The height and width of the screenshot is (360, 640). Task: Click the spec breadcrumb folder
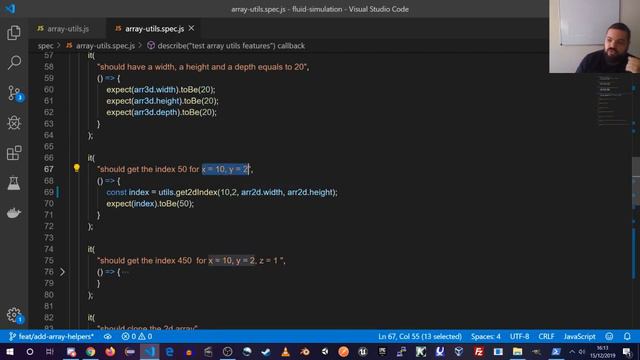click(45, 46)
